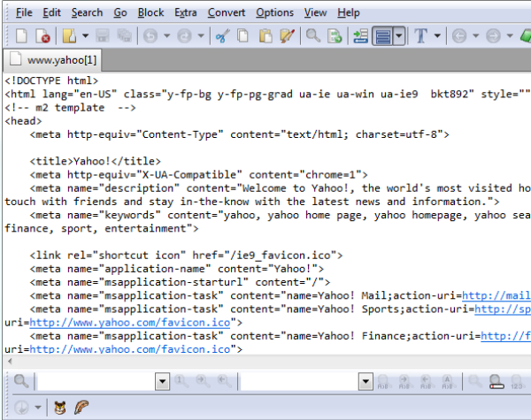Open the first www.yahoo.com/favicon.ico link
The height and width of the screenshot is (420, 531).
130,323
